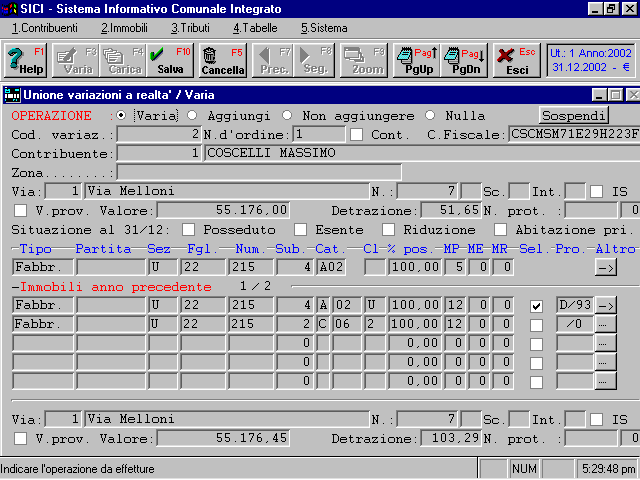This screenshot has height=480, width=640.
Task: Open the 4.Tabelle menu
Action: (x=258, y=28)
